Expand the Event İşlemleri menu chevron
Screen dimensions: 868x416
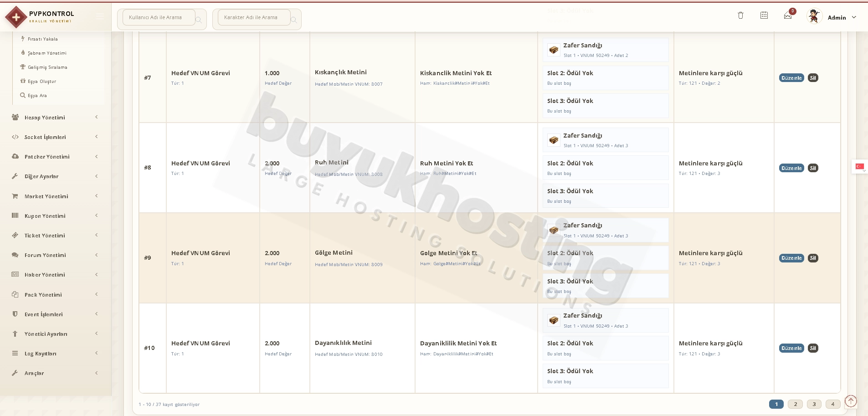coord(97,314)
